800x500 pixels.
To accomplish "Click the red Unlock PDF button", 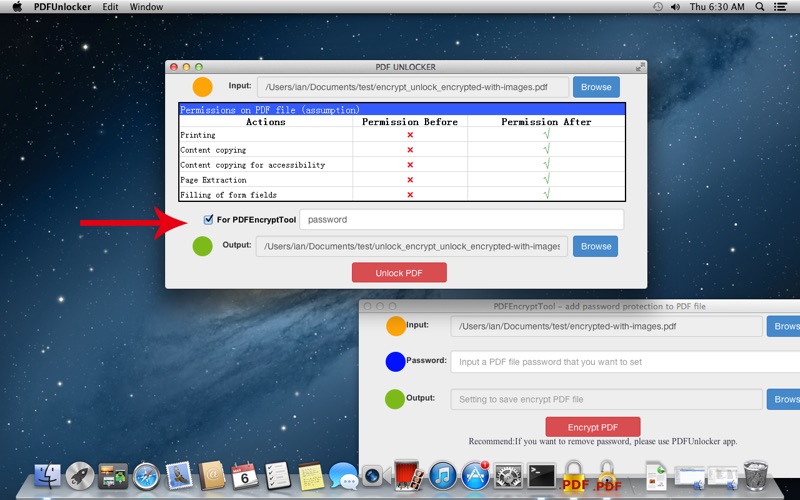I will [399, 272].
